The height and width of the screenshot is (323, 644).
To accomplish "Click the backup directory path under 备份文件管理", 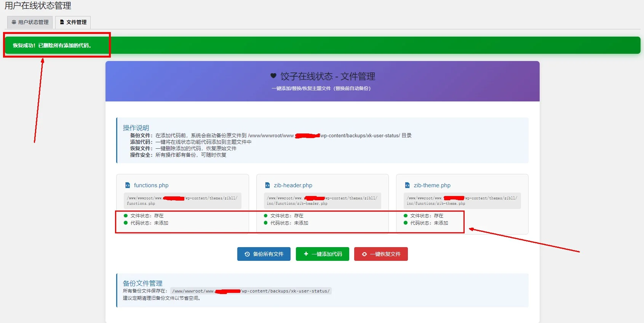I will tap(251, 291).
